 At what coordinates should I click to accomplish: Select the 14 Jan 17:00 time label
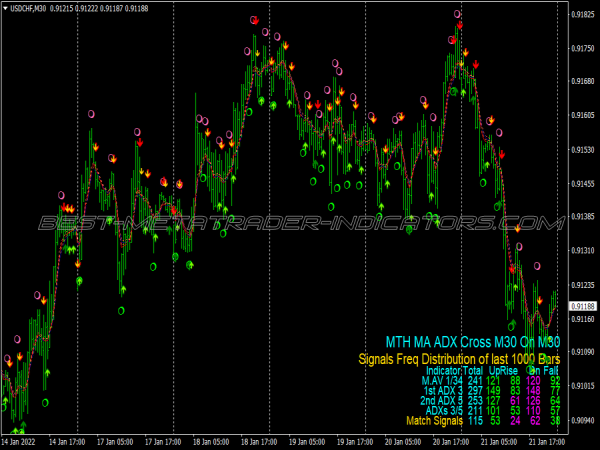pyautogui.click(x=67, y=442)
